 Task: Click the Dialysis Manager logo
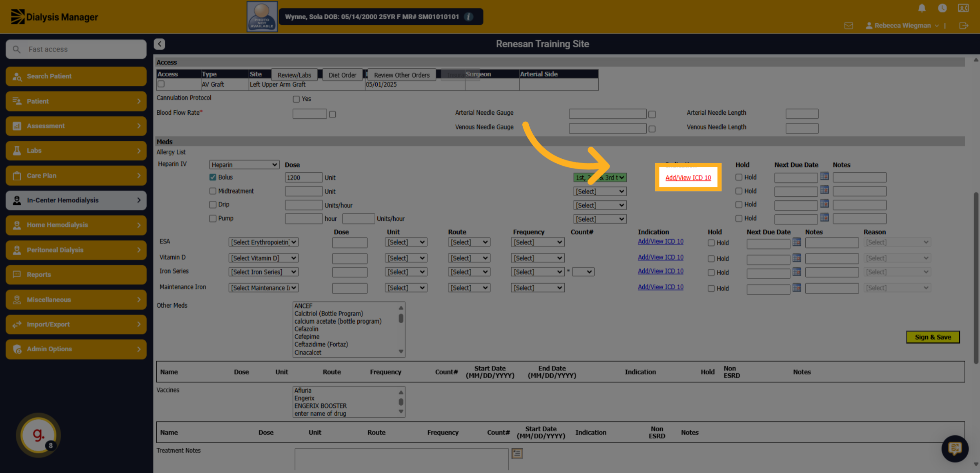click(54, 17)
